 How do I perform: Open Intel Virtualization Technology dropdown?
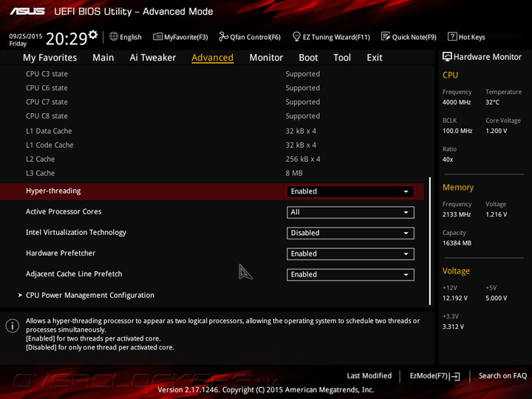(x=350, y=233)
